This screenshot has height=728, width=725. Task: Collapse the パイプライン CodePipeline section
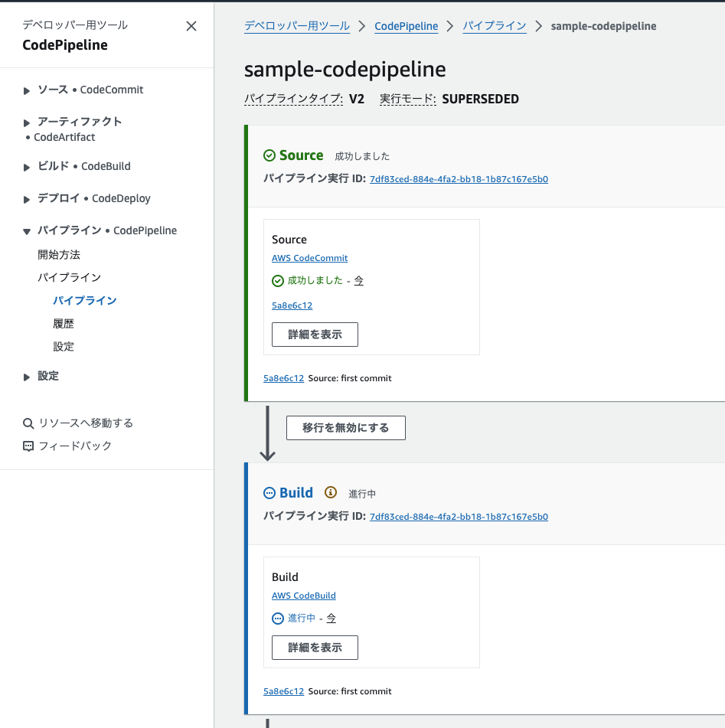click(x=27, y=231)
